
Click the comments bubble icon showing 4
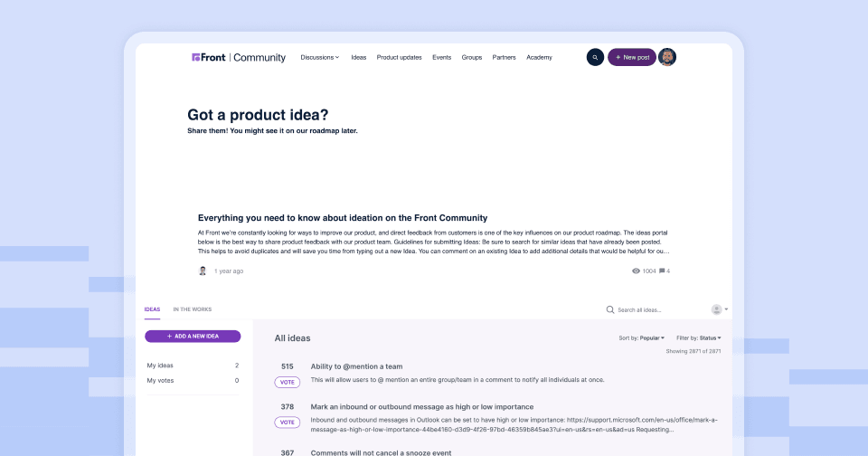click(662, 271)
